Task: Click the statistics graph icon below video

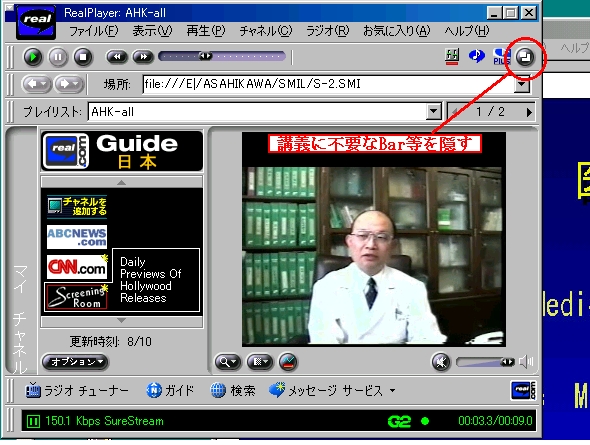Action: [288, 362]
